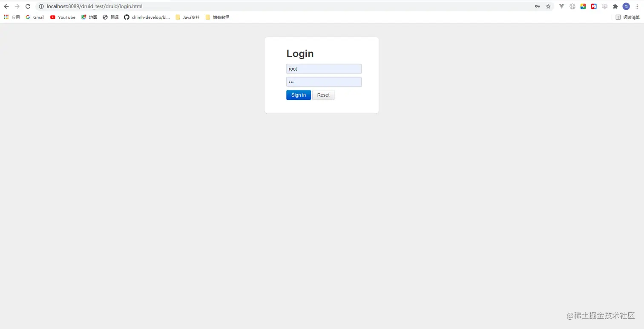The image size is (644, 329).
Task: Click the address bar URL
Action: [95, 6]
